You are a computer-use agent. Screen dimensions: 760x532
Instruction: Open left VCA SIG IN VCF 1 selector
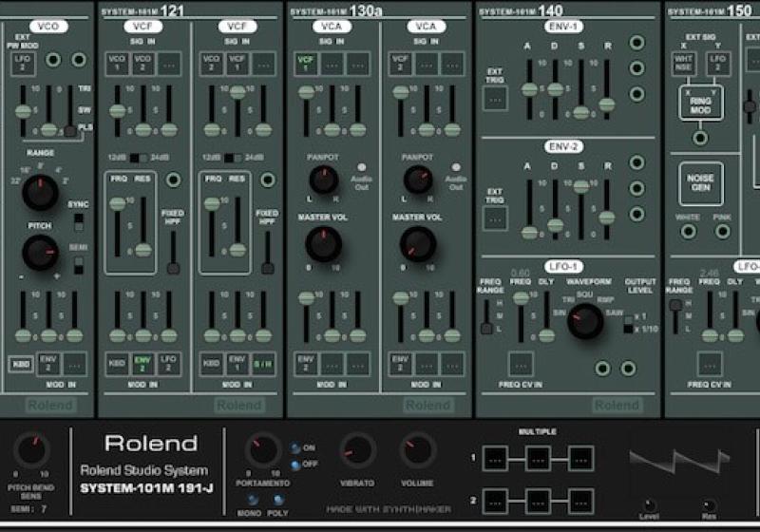(306, 64)
